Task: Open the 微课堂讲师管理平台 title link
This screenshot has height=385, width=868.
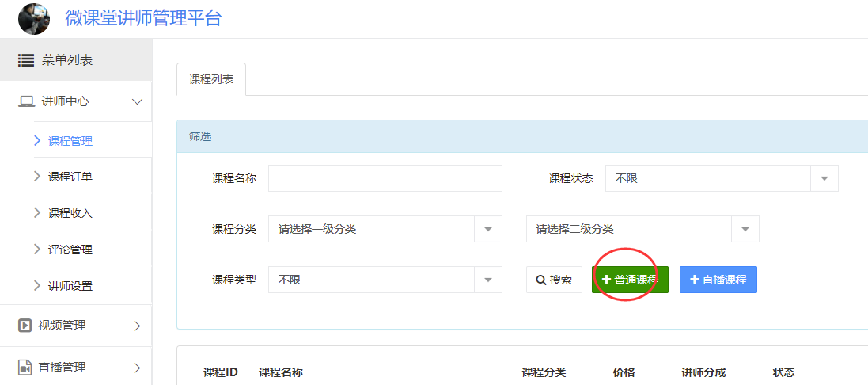Action: (143, 18)
